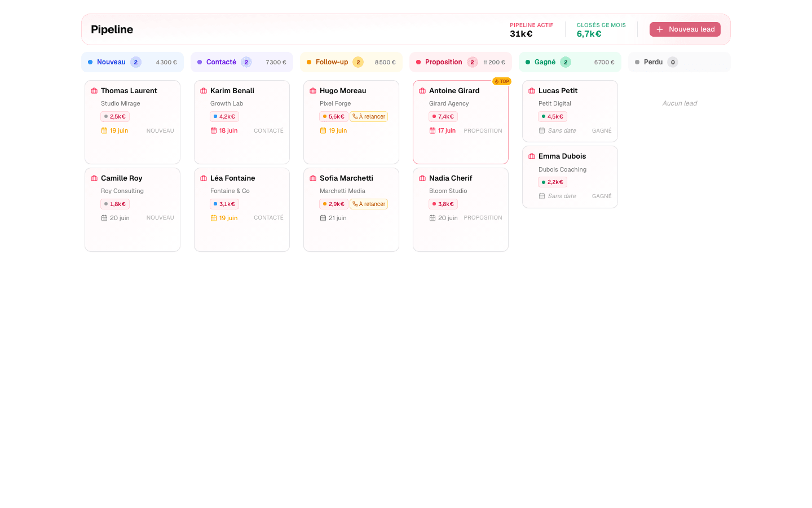
Task: Click calendar icon on Thomas Laurent card
Action: (x=104, y=130)
